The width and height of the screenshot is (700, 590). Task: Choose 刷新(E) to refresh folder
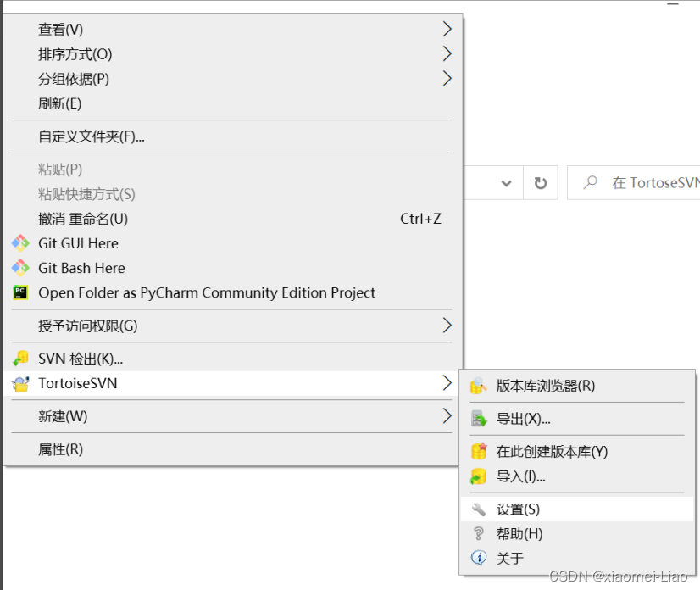tap(232, 103)
